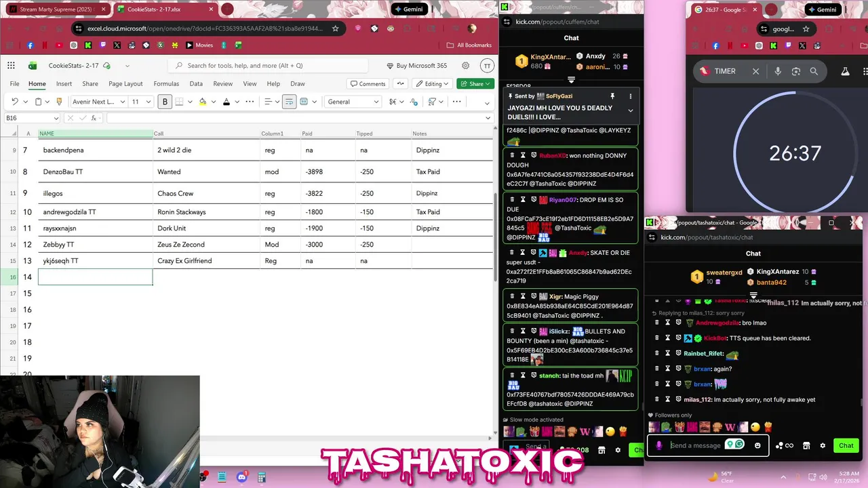Expand the formula bar chevron
The height and width of the screenshot is (488, 868).
[488, 118]
